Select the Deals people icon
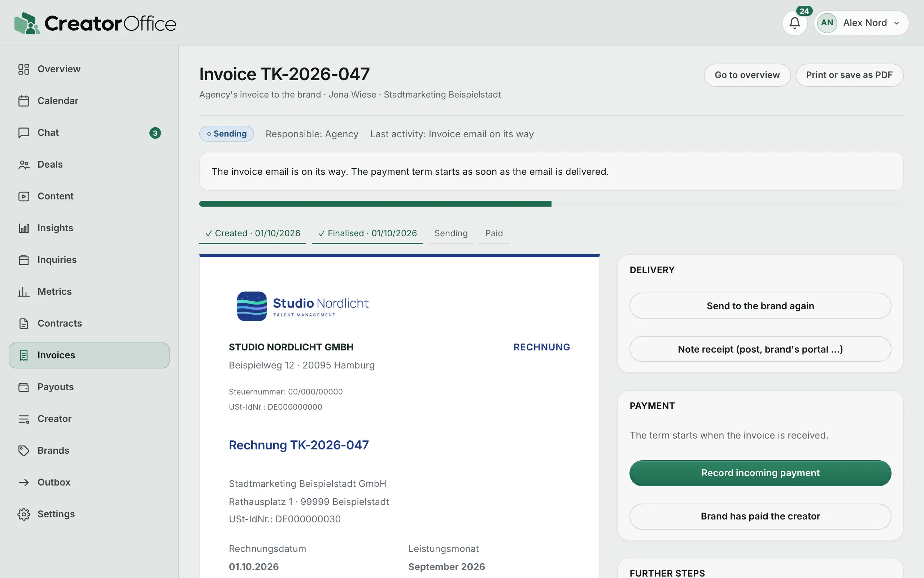The width and height of the screenshot is (924, 578). tap(24, 164)
